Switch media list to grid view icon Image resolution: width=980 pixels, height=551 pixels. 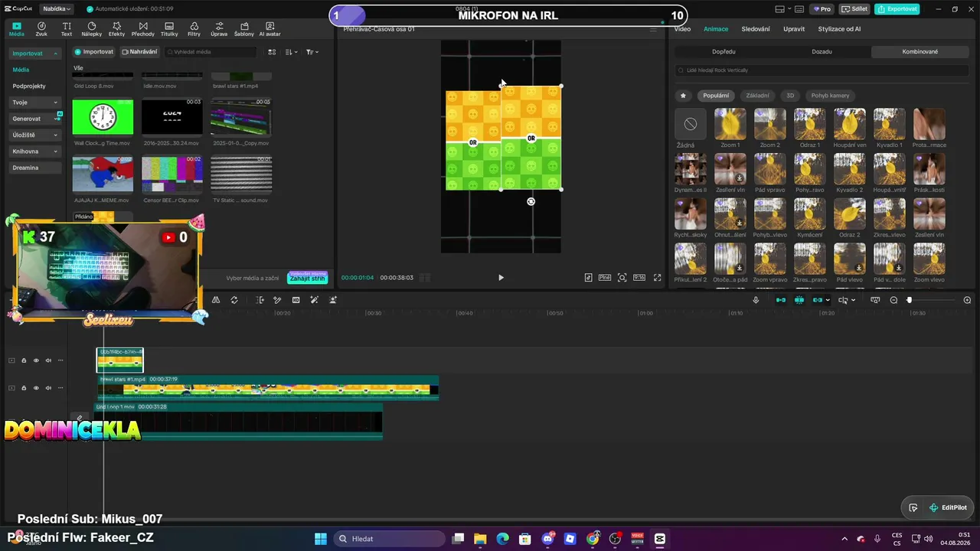pos(272,52)
